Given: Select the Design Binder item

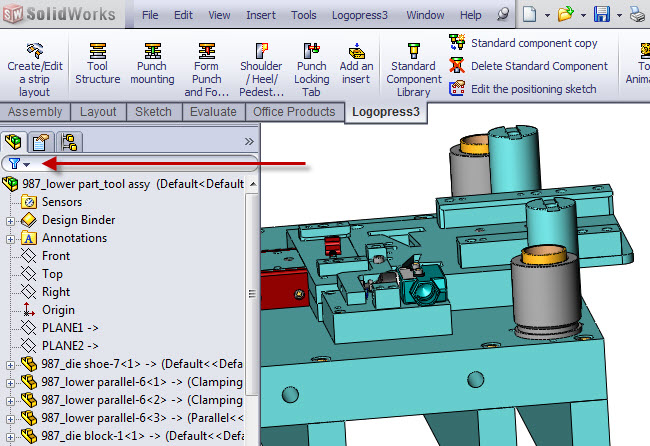Looking at the screenshot, I should (68, 220).
